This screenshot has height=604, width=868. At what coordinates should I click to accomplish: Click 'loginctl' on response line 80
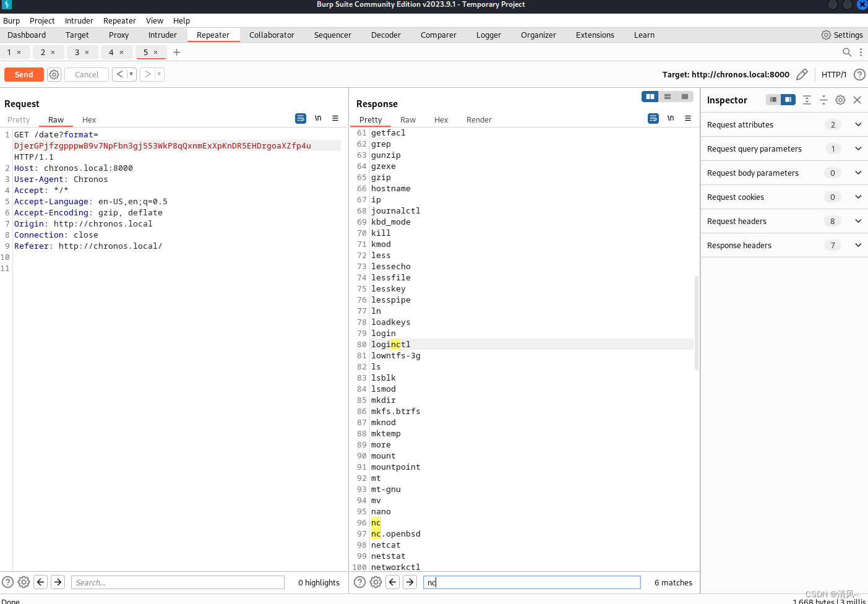click(x=390, y=344)
